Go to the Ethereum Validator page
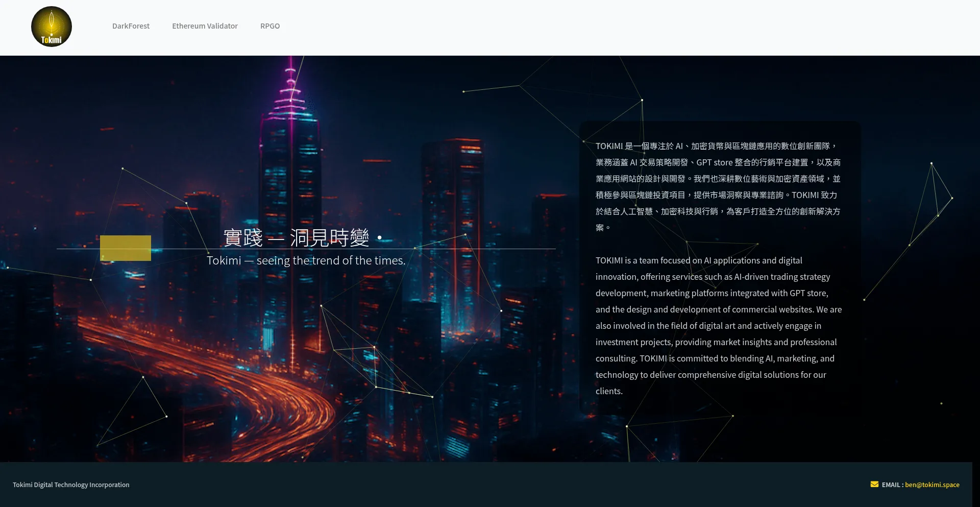The image size is (980, 507). (x=205, y=26)
